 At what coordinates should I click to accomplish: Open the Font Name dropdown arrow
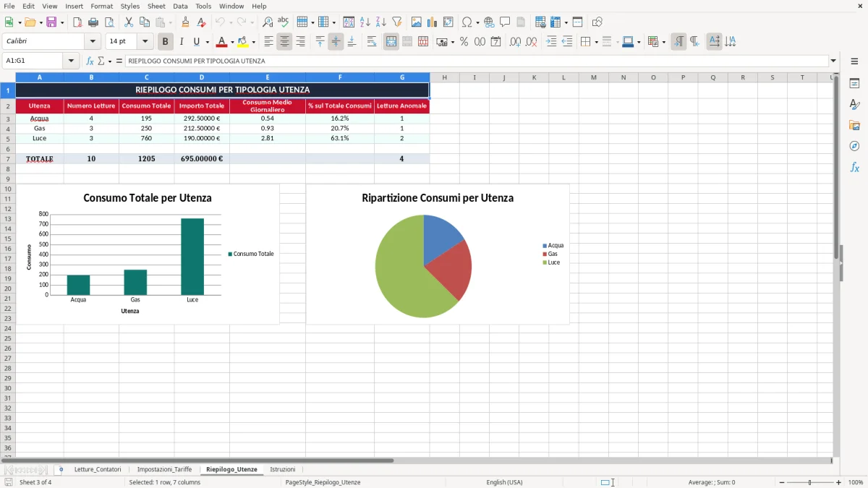pos(93,42)
